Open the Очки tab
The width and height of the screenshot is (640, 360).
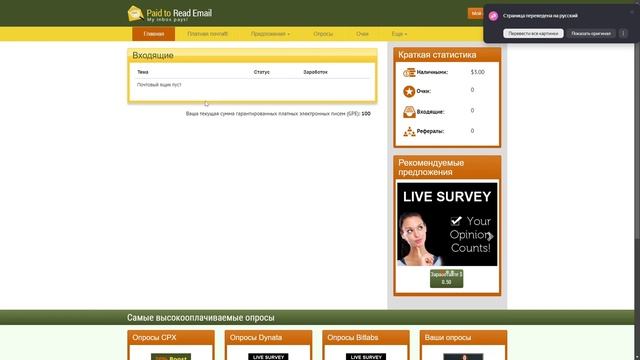(x=362, y=34)
